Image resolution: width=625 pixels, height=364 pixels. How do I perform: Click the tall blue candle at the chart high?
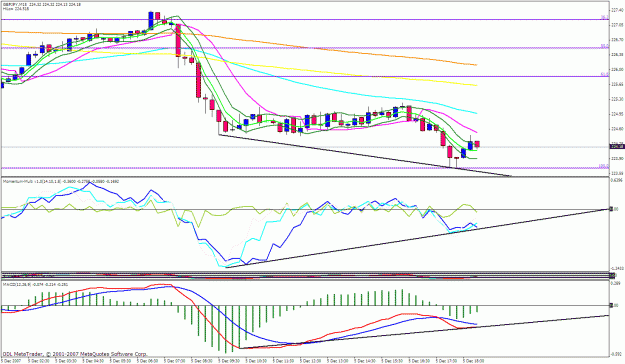pyautogui.click(x=151, y=20)
